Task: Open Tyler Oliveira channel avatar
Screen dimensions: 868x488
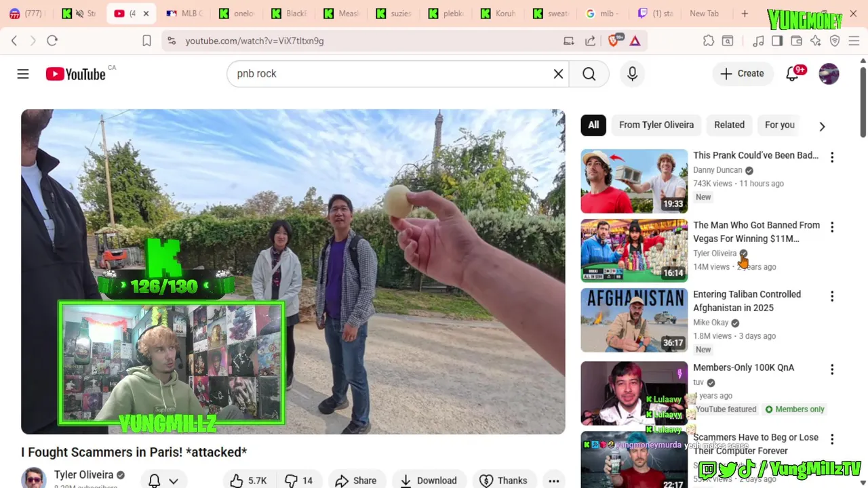Action: click(x=33, y=478)
